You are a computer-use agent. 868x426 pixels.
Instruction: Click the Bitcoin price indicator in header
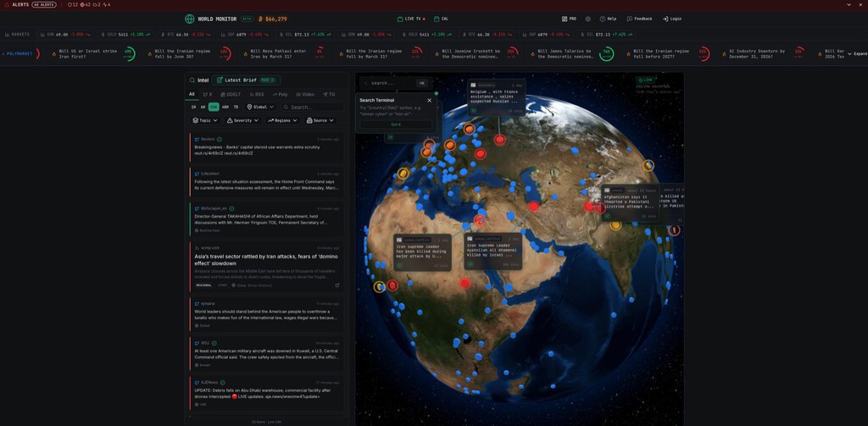273,19
